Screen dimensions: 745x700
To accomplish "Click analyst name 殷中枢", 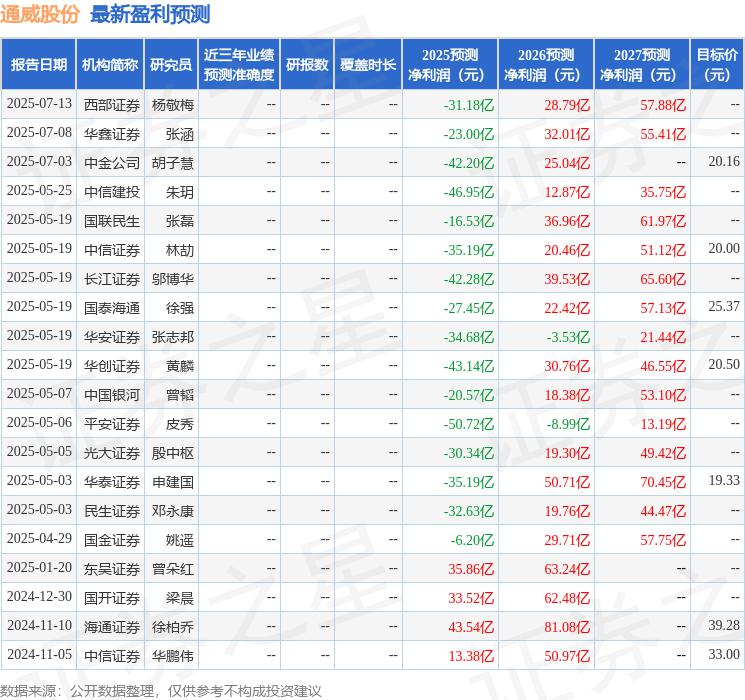I will tap(172, 453).
